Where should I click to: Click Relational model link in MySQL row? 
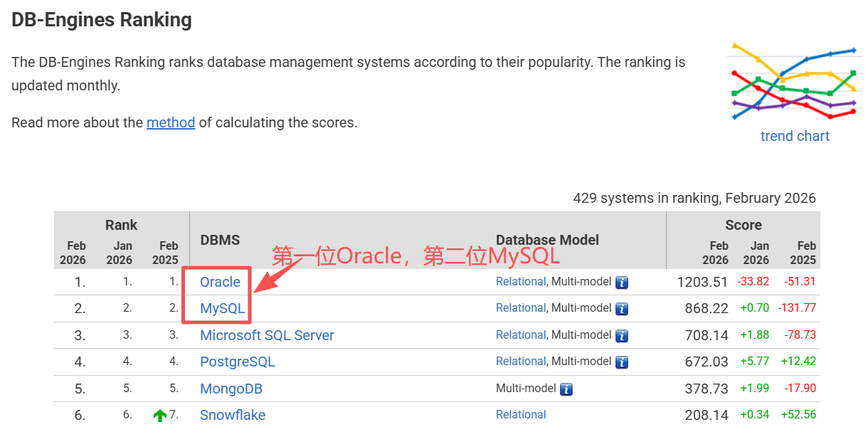pos(521,308)
